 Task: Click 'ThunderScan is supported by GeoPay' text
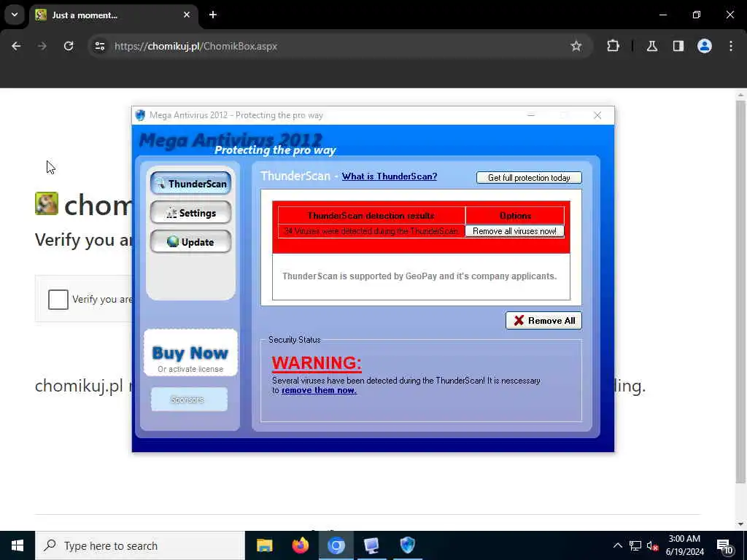[x=419, y=276]
